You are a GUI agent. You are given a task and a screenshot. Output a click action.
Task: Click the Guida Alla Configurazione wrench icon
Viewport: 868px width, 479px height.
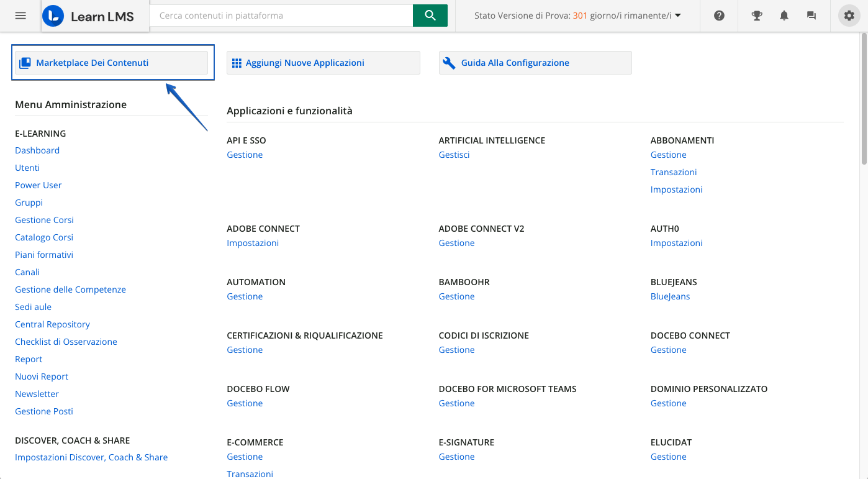pos(449,63)
